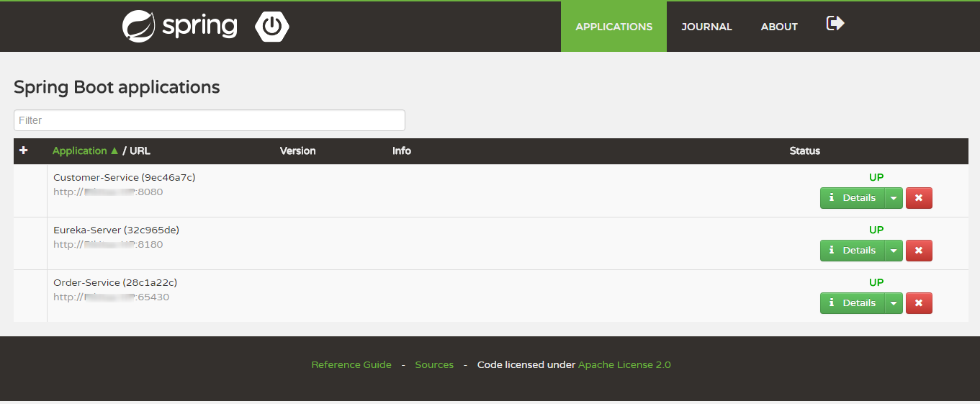This screenshot has height=404, width=980.
Task: Click the Spring logo
Action: [x=179, y=27]
